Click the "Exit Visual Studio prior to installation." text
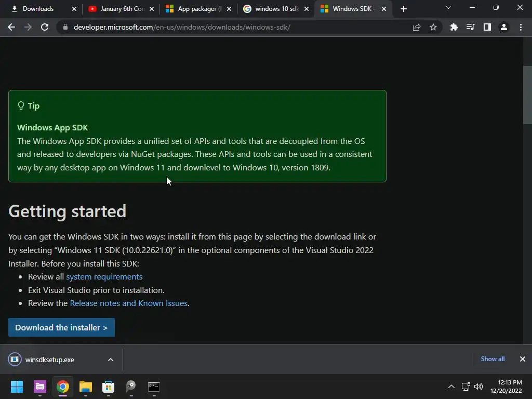The width and height of the screenshot is (532, 399). 96,290
